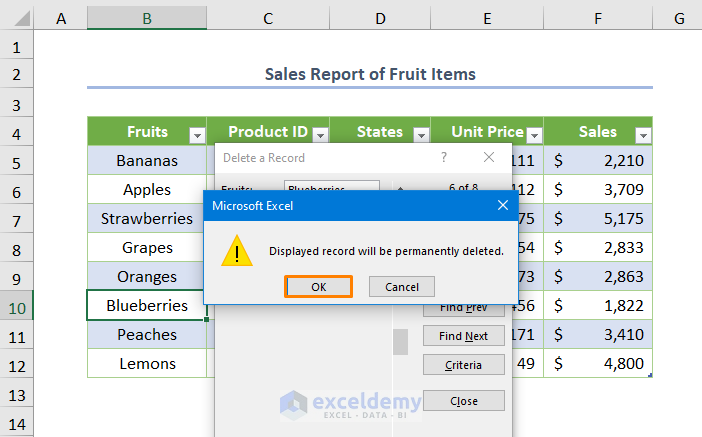Image resolution: width=702 pixels, height=437 pixels.
Task: Click the yellow warning triangle icon
Action: tap(237, 250)
